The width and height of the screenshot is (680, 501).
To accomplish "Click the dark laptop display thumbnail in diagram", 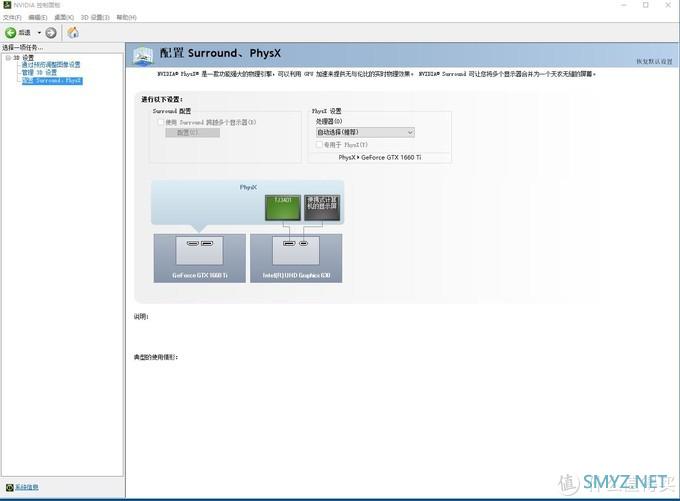I will pos(322,208).
